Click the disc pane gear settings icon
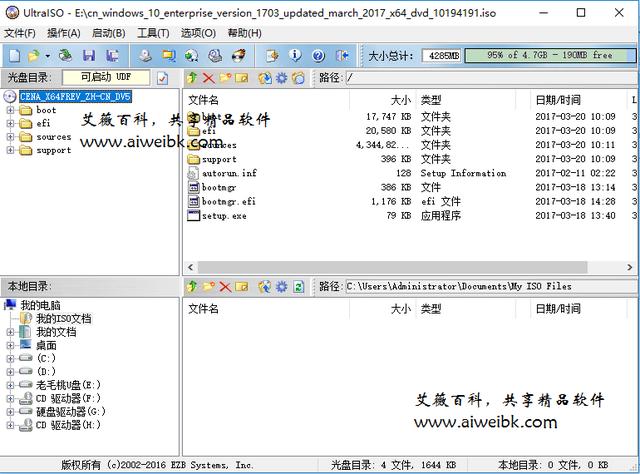 [x=282, y=78]
